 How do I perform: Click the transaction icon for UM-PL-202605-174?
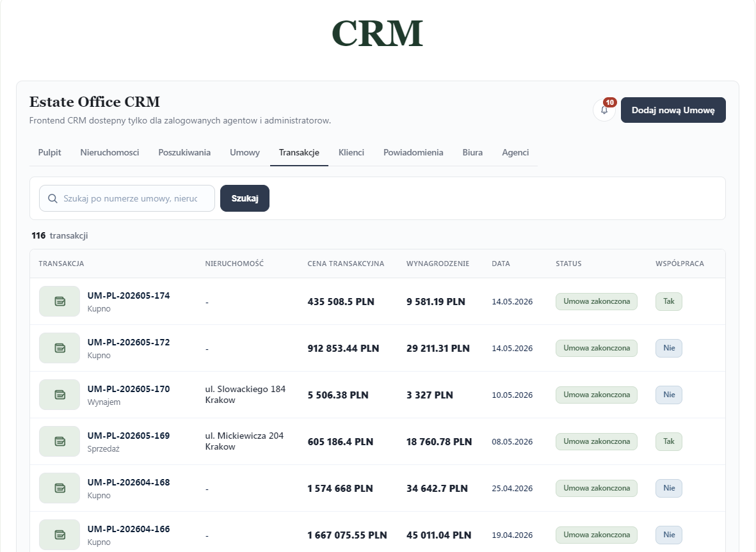[x=60, y=301]
